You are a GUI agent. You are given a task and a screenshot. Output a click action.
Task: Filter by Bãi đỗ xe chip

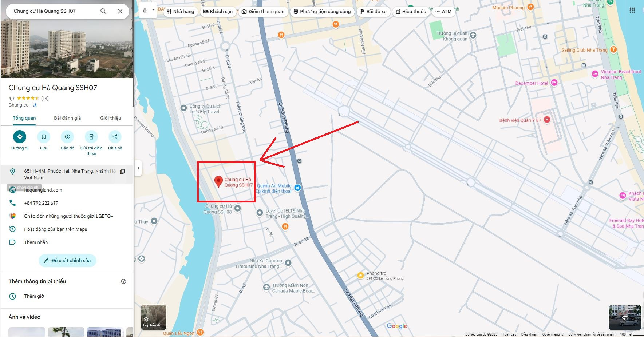[x=374, y=12]
